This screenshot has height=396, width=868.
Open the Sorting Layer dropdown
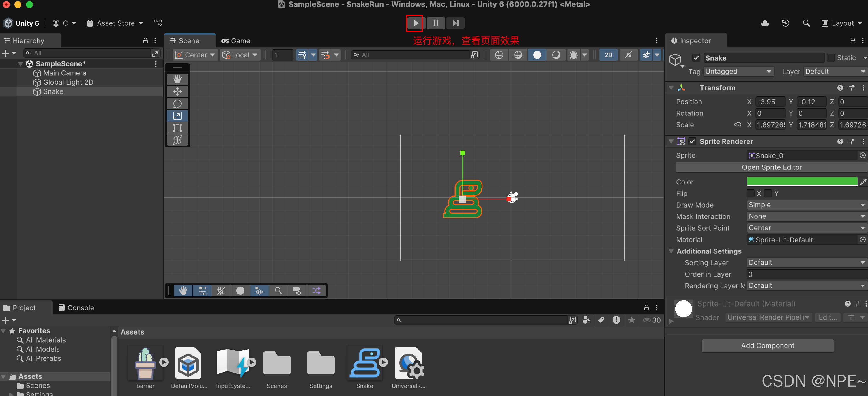pyautogui.click(x=803, y=263)
